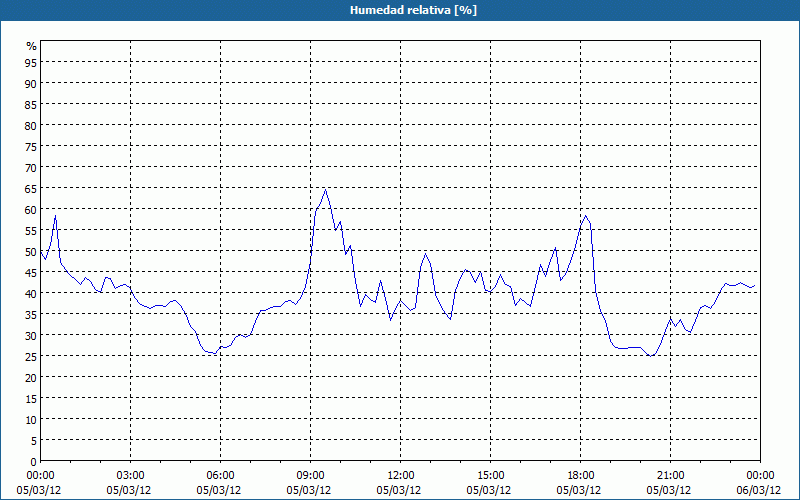This screenshot has height=500, width=800.
Task: Click the "00:00" time label dated 06/03/12
Action: tap(760, 476)
